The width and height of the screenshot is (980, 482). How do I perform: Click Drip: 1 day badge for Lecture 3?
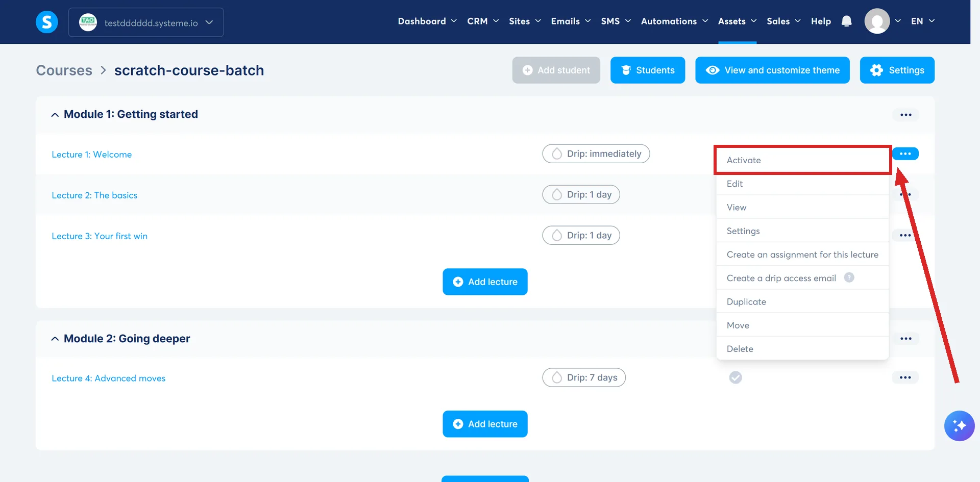click(581, 235)
